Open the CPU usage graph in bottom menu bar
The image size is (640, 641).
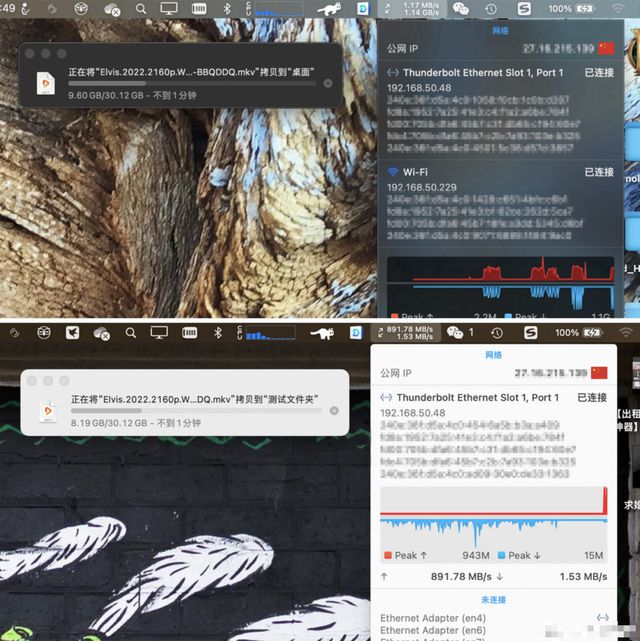coord(266,333)
